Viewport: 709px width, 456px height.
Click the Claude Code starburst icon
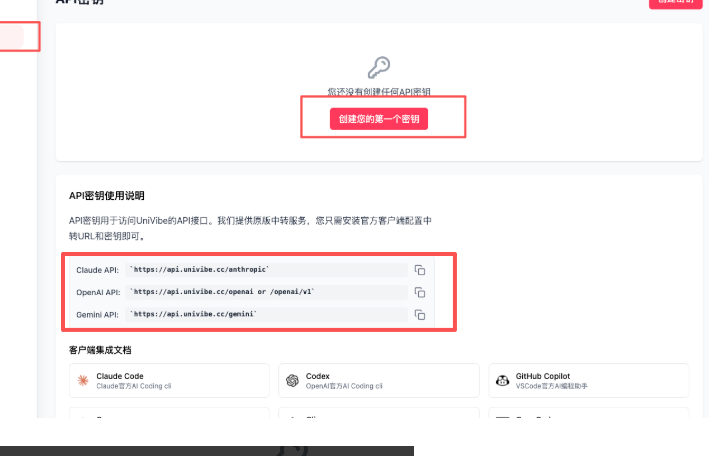pyautogui.click(x=83, y=380)
